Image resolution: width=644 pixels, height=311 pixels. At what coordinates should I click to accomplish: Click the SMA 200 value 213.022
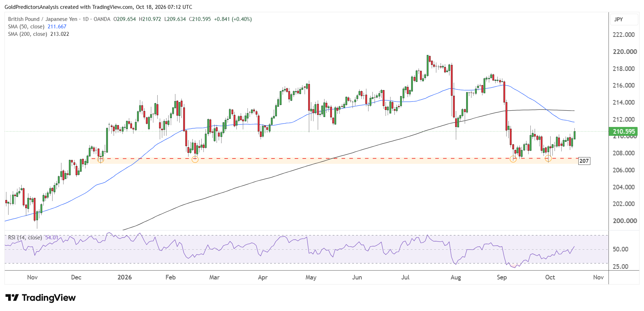pos(60,34)
